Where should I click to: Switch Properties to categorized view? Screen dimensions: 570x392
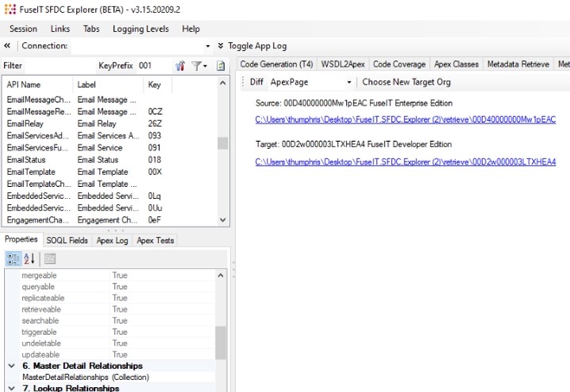[x=13, y=258]
